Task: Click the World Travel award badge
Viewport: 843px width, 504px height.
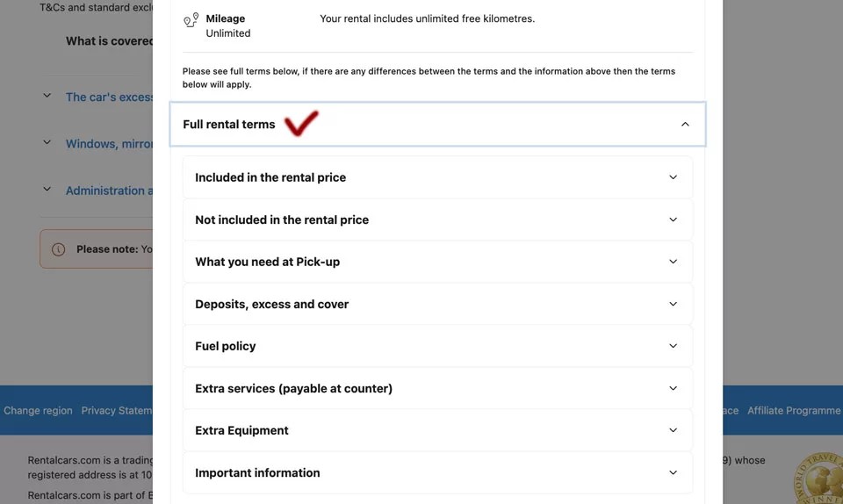Action: coord(820,479)
